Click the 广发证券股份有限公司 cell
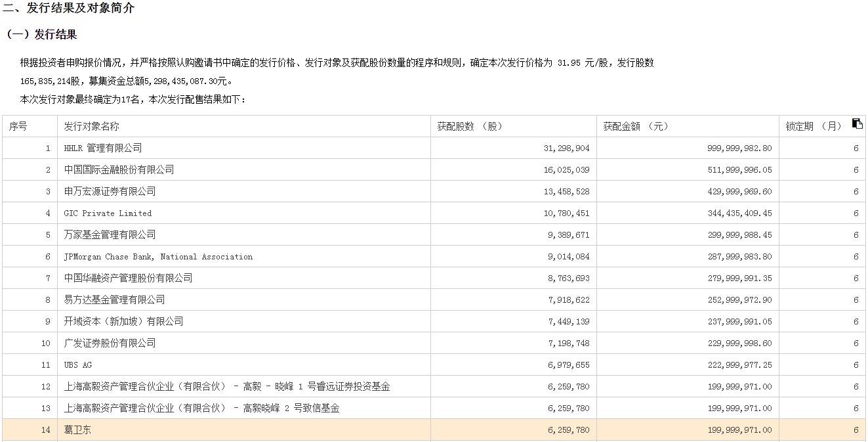Viewport: 868px width, 442px height. pyautogui.click(x=244, y=343)
